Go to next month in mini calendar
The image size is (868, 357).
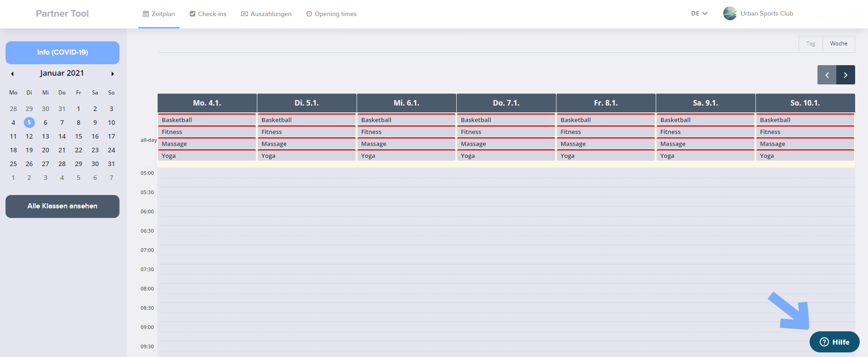point(113,73)
